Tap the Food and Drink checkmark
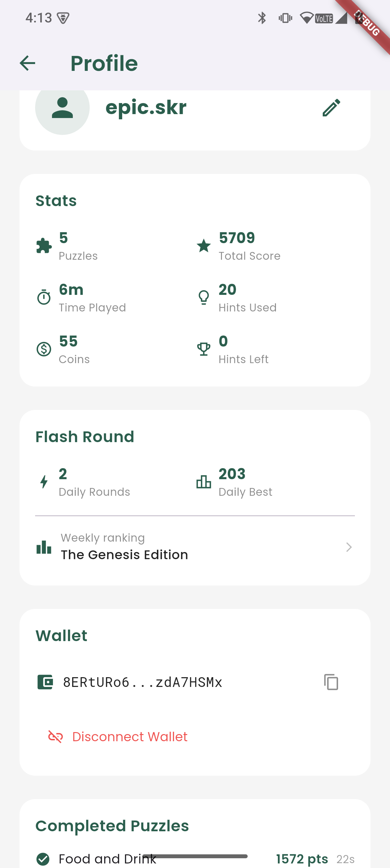This screenshot has width=390, height=868. [x=43, y=859]
